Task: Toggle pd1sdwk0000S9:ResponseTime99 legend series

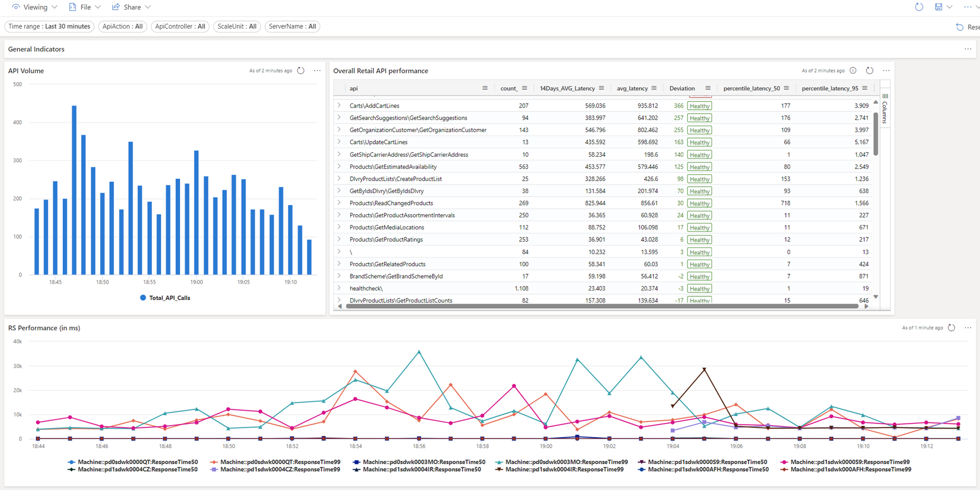Action: coord(845,462)
